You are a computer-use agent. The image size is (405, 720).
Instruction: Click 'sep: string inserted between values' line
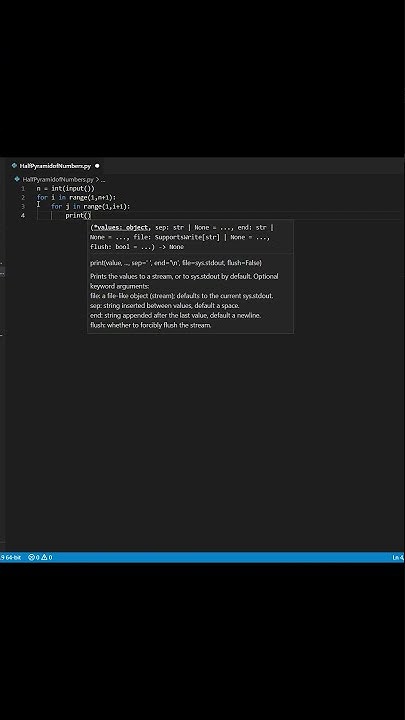click(164, 306)
